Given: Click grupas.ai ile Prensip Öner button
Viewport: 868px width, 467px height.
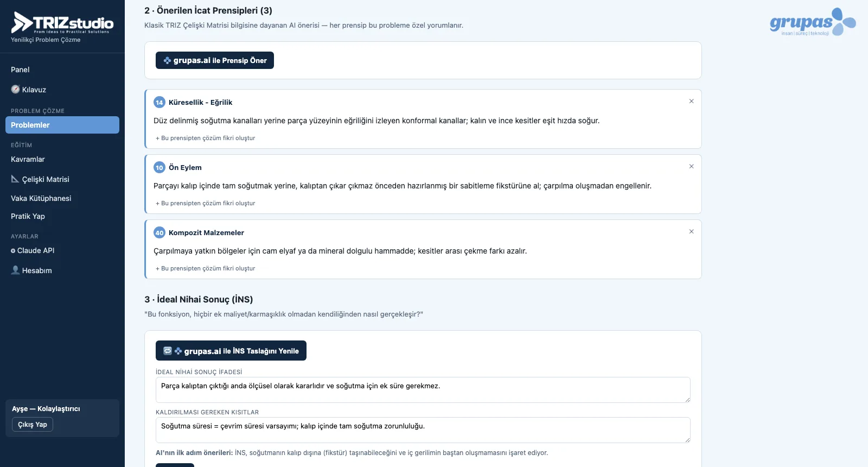Looking at the screenshot, I should click(215, 60).
